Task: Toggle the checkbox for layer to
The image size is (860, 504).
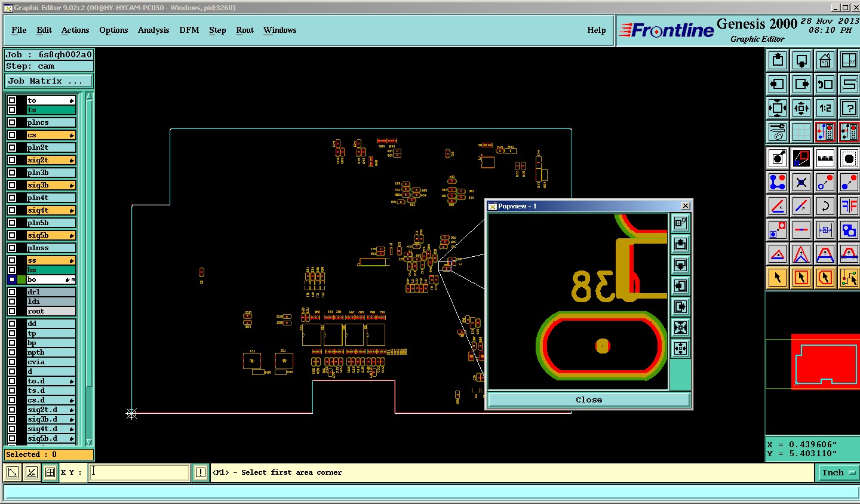Action: pyautogui.click(x=12, y=100)
